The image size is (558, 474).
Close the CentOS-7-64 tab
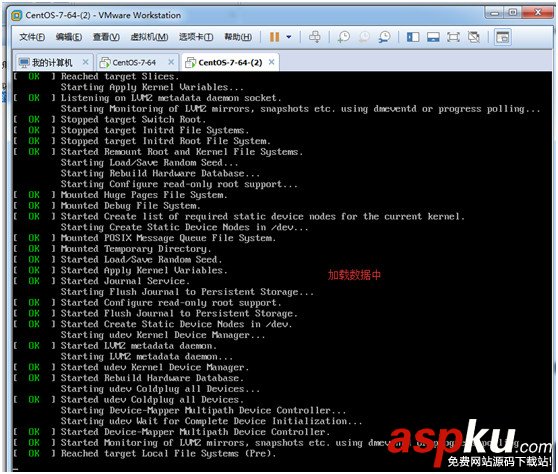[171, 62]
